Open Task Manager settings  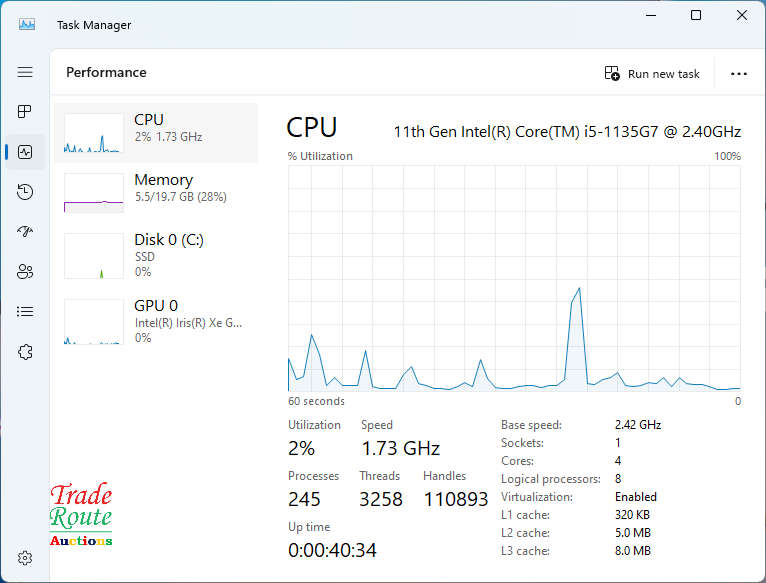[x=25, y=558]
